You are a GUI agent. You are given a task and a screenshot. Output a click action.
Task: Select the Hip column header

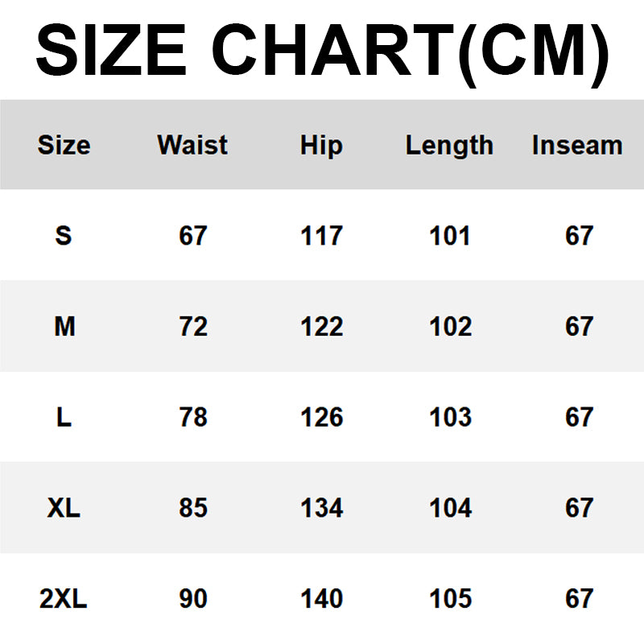[x=321, y=145]
